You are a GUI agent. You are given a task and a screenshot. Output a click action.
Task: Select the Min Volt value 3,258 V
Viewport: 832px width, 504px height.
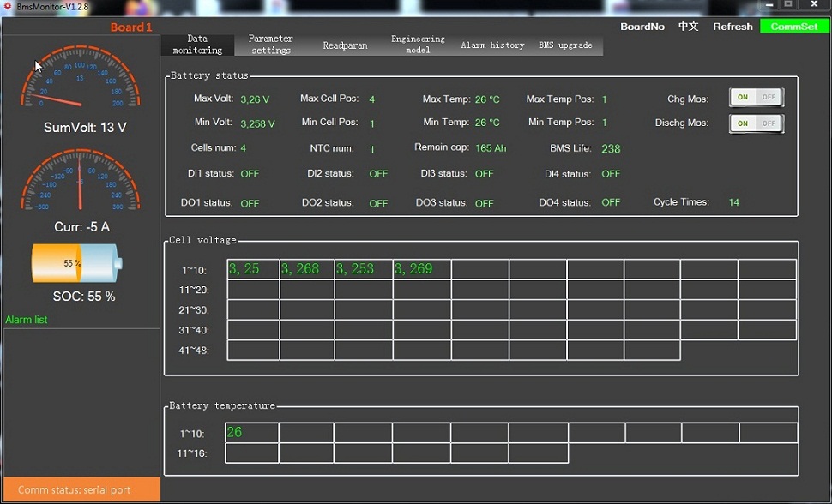(257, 123)
